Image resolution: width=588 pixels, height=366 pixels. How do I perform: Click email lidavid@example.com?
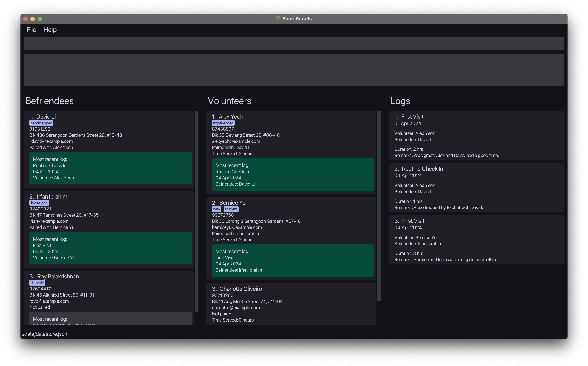[51, 141]
